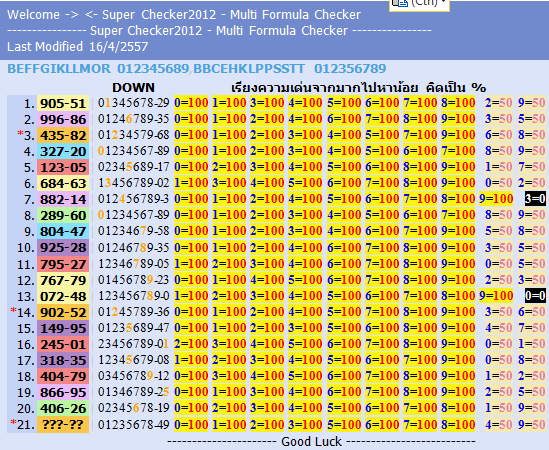Click the Last Modified 16/4/2557 text
The width and height of the screenshot is (549, 450).
(x=78, y=47)
